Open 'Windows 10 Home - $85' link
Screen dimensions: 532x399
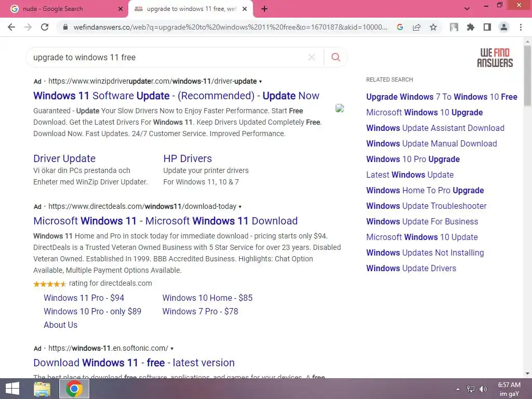(x=207, y=298)
